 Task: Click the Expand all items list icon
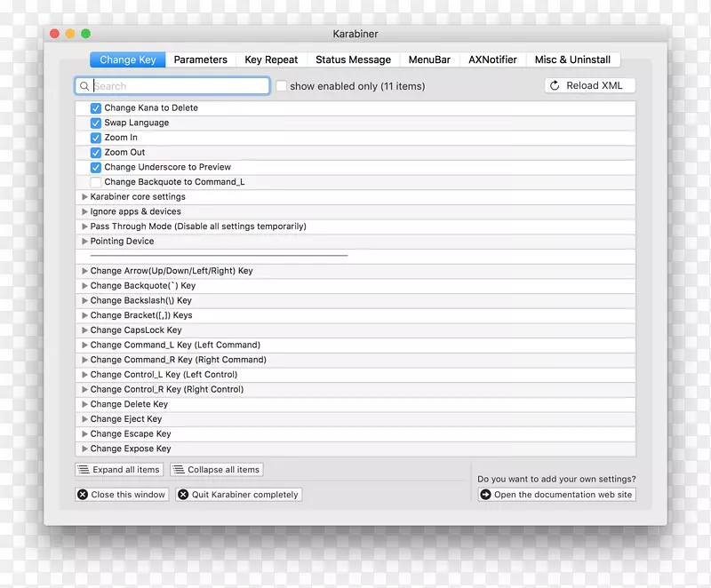[x=84, y=470]
